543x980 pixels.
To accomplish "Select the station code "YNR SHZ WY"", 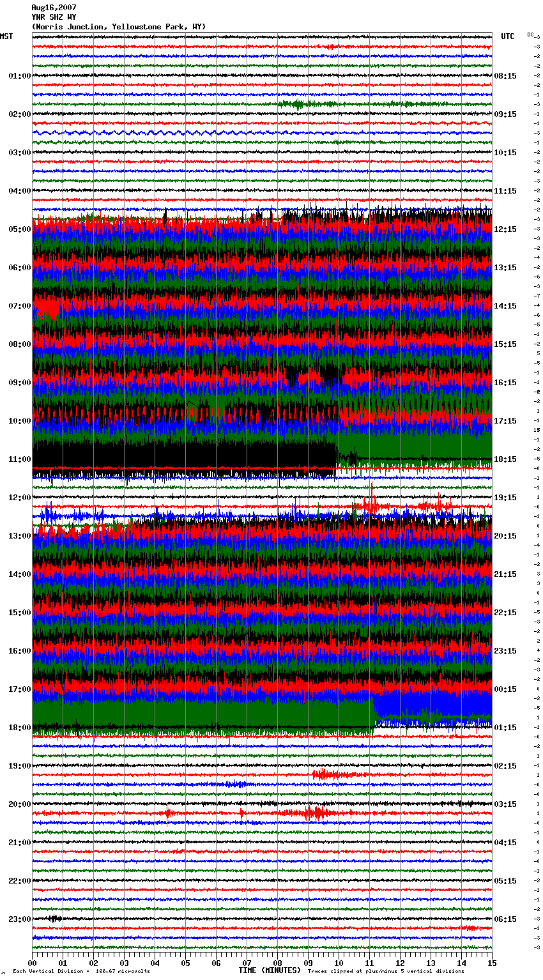I will coord(54,17).
